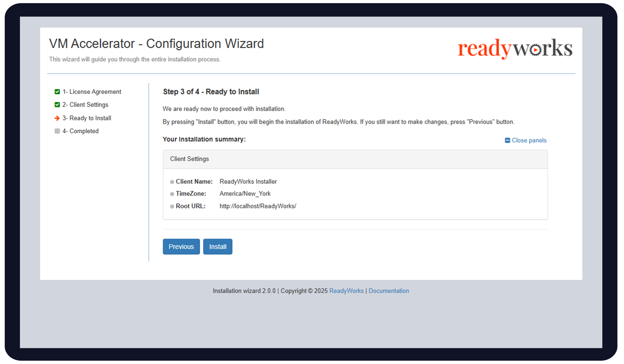Click the bullet icon beside Root URL

172,207
